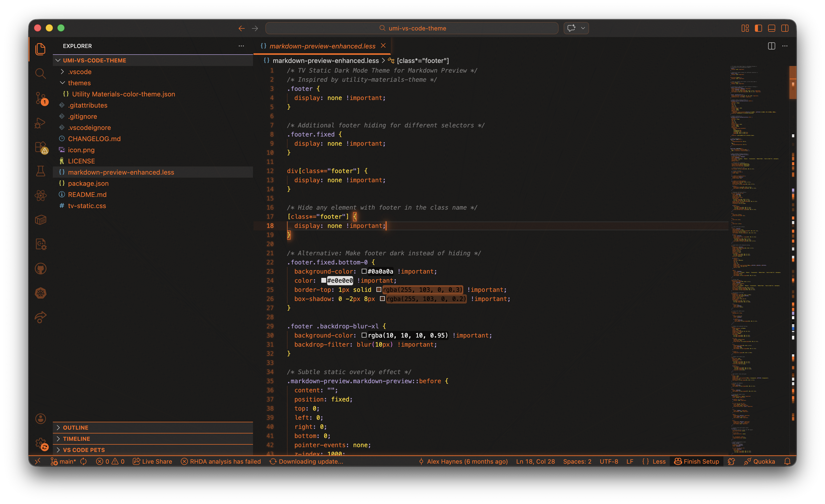Open the Kubernetes helm wheel view
The image size is (825, 504).
41,293
